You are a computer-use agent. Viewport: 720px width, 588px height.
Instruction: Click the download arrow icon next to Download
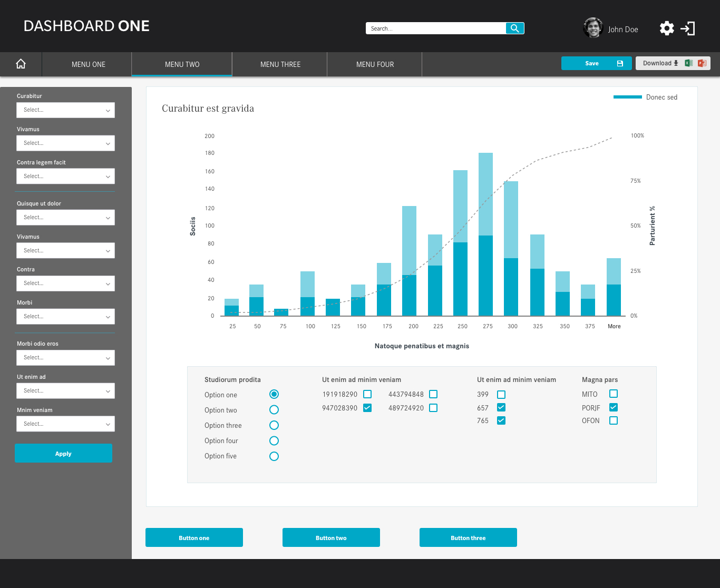tap(676, 63)
